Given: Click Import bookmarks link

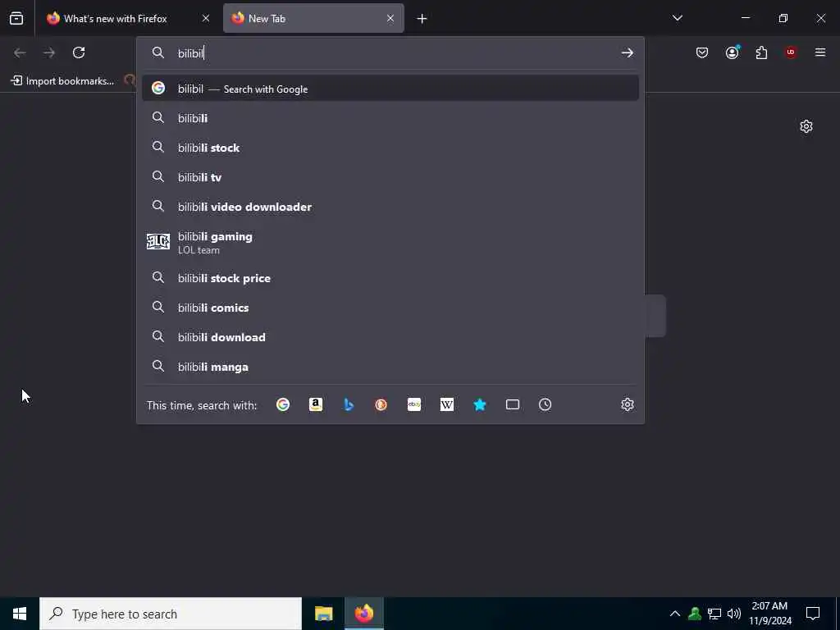Looking at the screenshot, I should [63, 81].
